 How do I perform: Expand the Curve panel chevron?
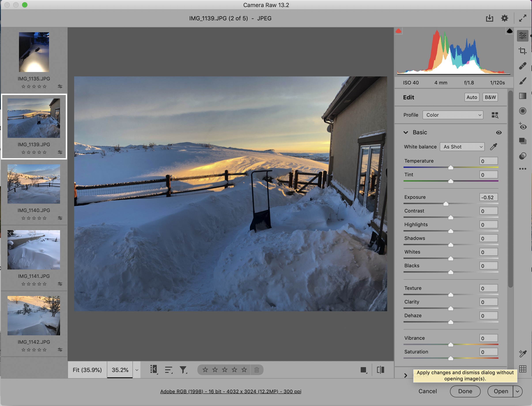point(406,375)
